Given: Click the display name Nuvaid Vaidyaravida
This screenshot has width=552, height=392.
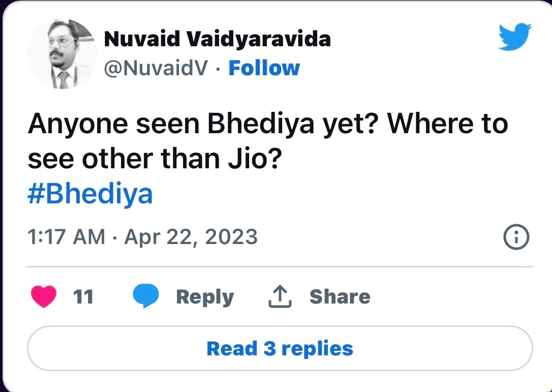Looking at the screenshot, I should point(218,38).
